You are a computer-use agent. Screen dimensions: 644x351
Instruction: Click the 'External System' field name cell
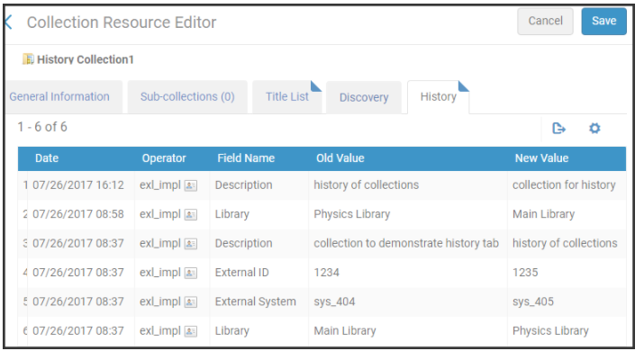[x=256, y=301]
